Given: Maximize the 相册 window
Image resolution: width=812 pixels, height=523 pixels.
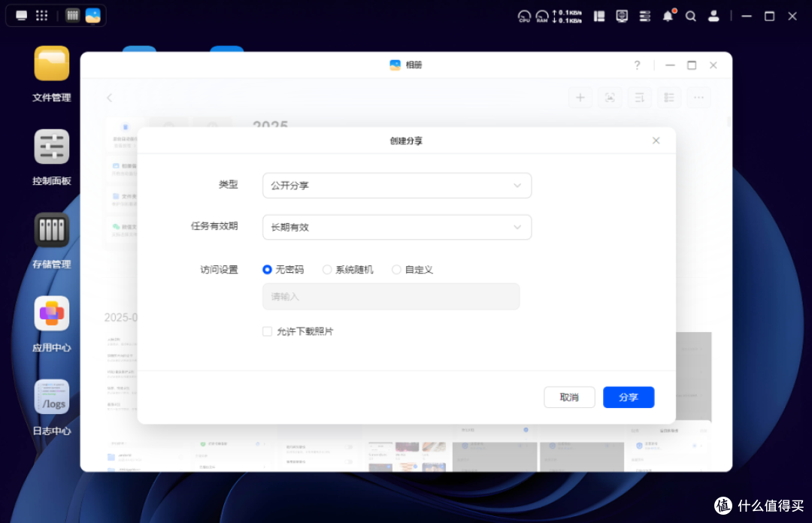Looking at the screenshot, I should (x=692, y=65).
